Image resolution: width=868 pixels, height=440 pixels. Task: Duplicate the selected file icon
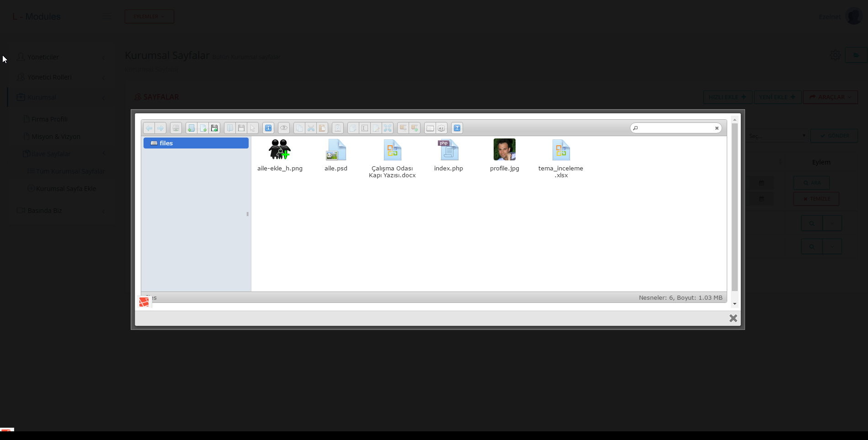coord(353,128)
